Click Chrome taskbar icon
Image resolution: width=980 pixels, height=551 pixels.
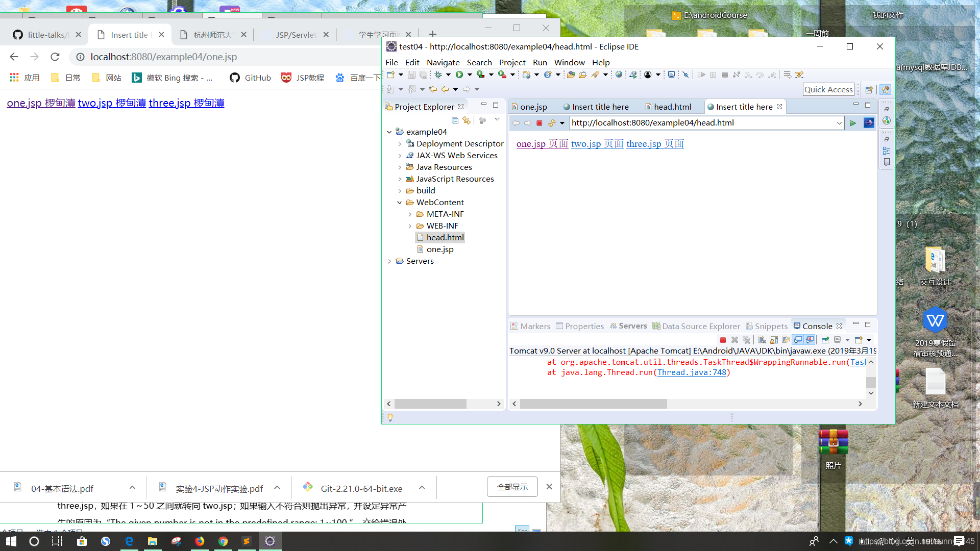pyautogui.click(x=223, y=541)
